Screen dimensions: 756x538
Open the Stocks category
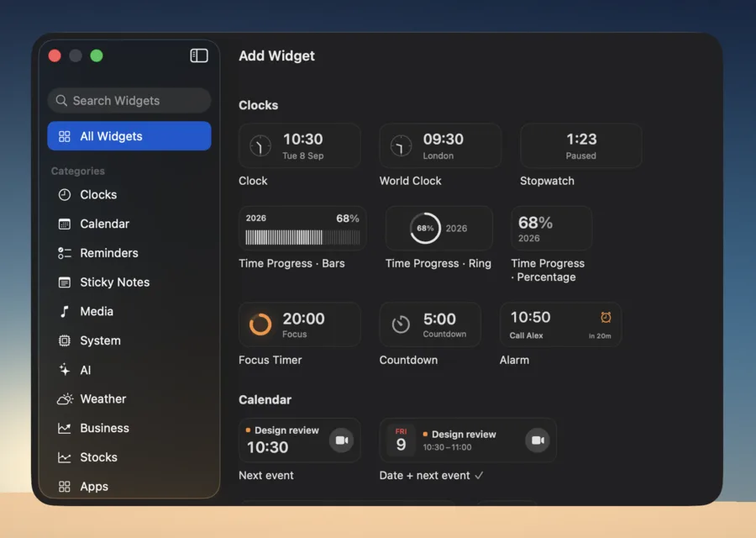tap(129, 457)
